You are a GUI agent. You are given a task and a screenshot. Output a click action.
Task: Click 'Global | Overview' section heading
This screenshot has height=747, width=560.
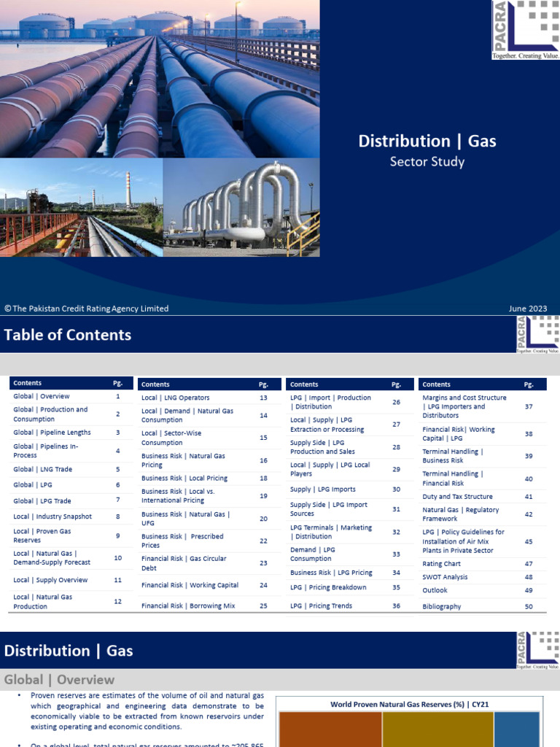click(60, 680)
